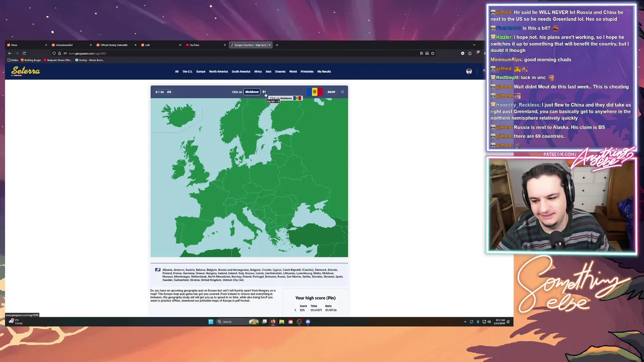Open the Asia nav item
The image size is (644, 362).
click(x=269, y=71)
